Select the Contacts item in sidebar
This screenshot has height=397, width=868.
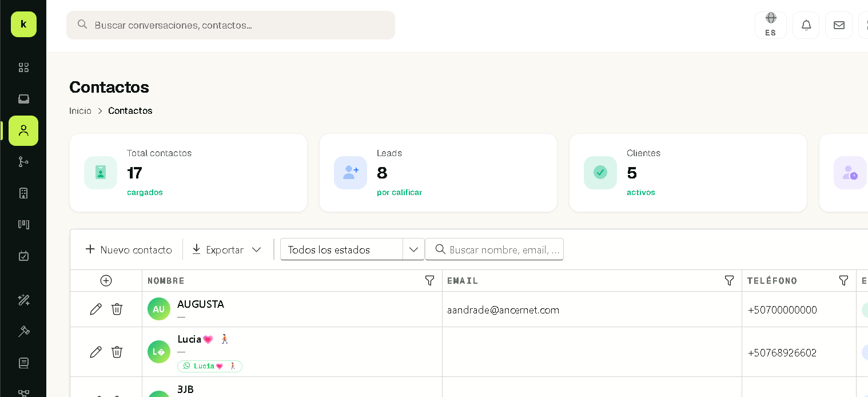[23, 130]
